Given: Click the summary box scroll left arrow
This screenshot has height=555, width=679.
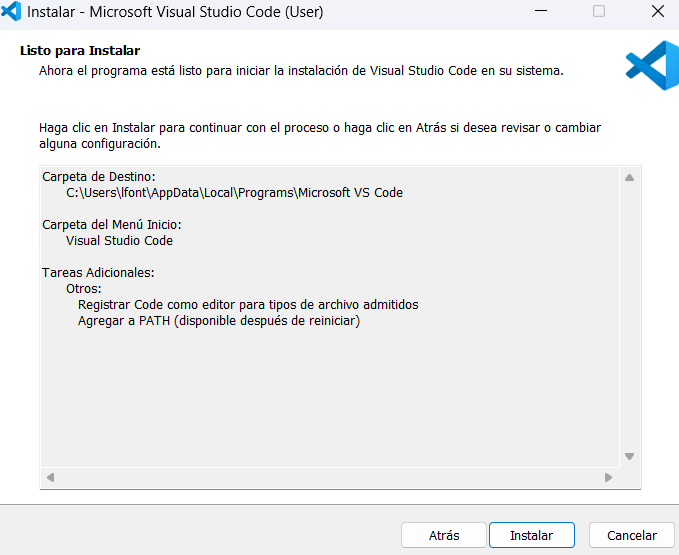Looking at the screenshot, I should coord(50,478).
